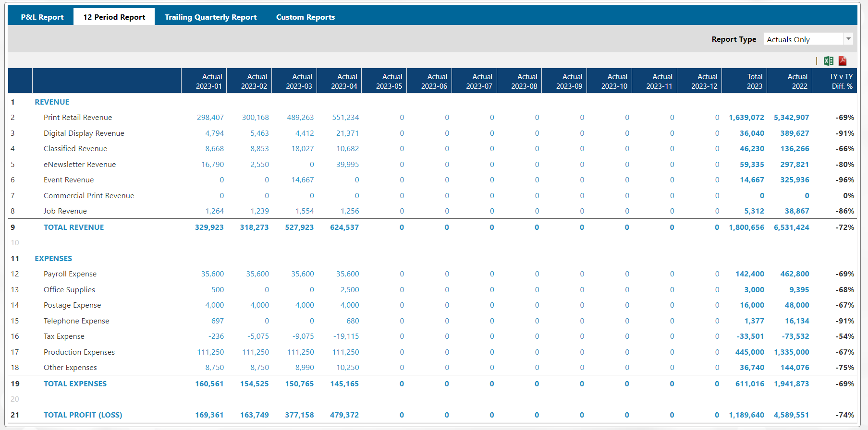
Task: Click Production Expenses 2023 total 445,000
Action: point(749,352)
